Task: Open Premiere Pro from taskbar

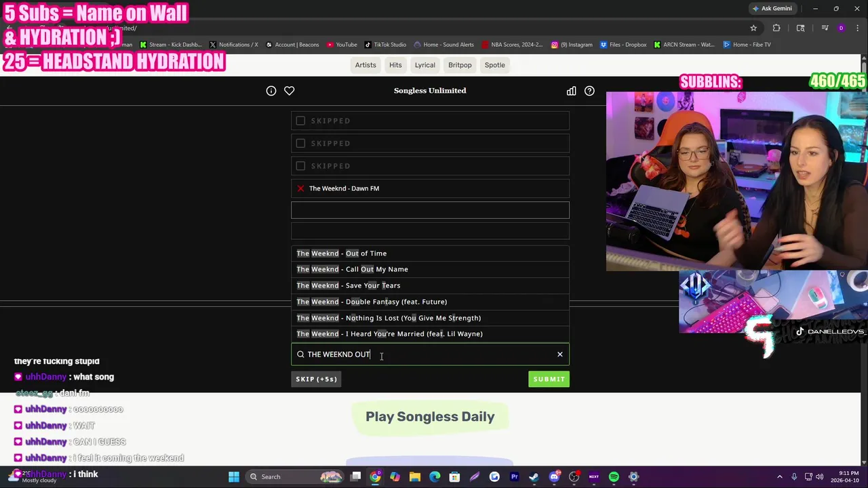Action: (x=514, y=476)
